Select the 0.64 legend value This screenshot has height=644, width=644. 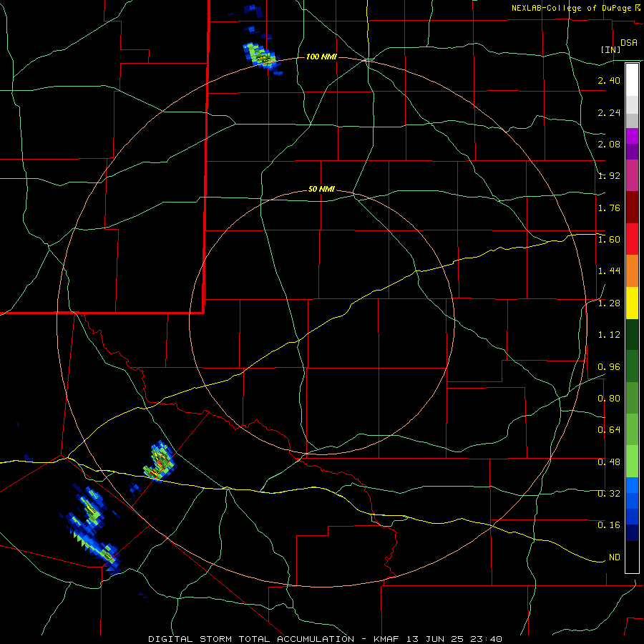click(x=609, y=430)
